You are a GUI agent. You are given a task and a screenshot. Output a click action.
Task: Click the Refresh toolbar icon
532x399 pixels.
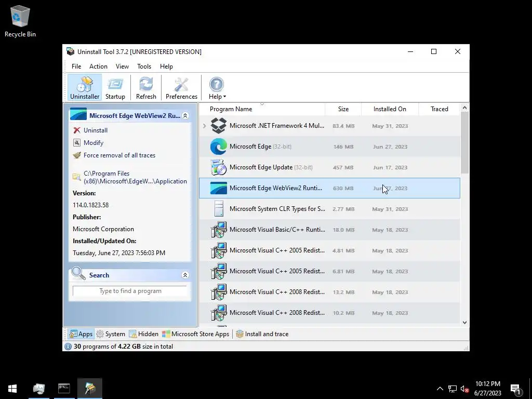pyautogui.click(x=146, y=87)
